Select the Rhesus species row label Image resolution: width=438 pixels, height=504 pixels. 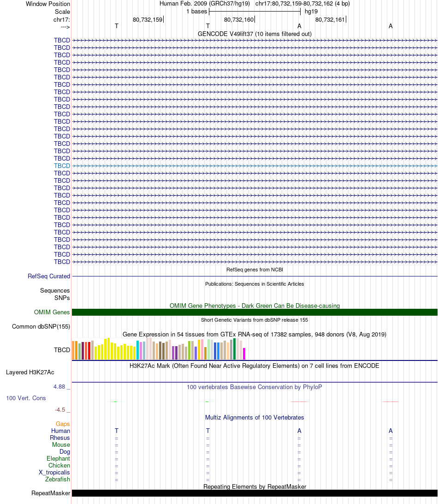[x=60, y=438]
